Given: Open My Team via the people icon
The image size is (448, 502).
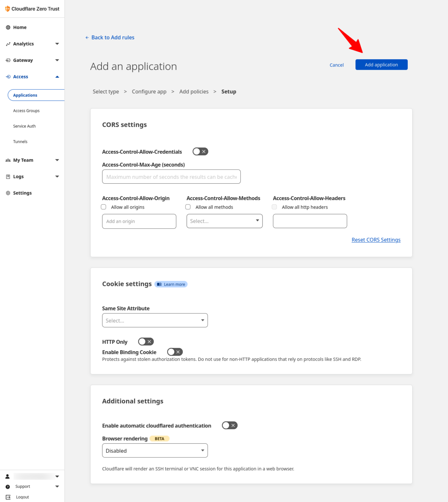Looking at the screenshot, I should [x=8, y=160].
